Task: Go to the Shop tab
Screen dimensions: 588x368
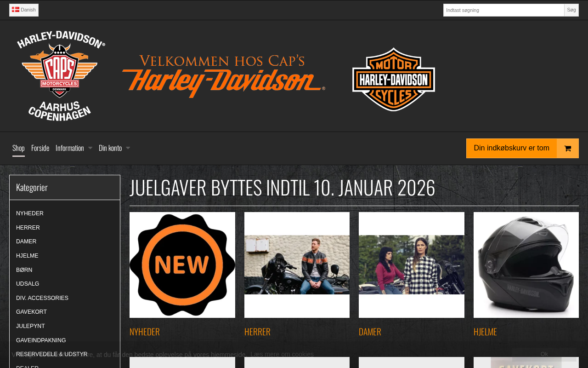Action: (18, 148)
